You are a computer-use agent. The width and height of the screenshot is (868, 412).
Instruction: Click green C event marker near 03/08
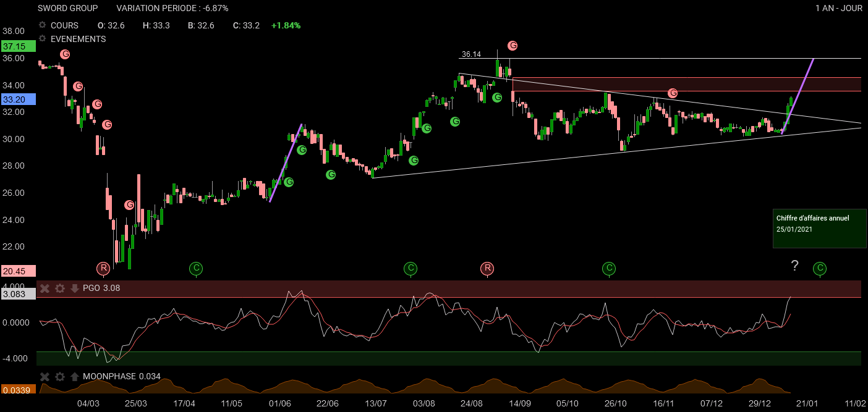pyautogui.click(x=411, y=268)
